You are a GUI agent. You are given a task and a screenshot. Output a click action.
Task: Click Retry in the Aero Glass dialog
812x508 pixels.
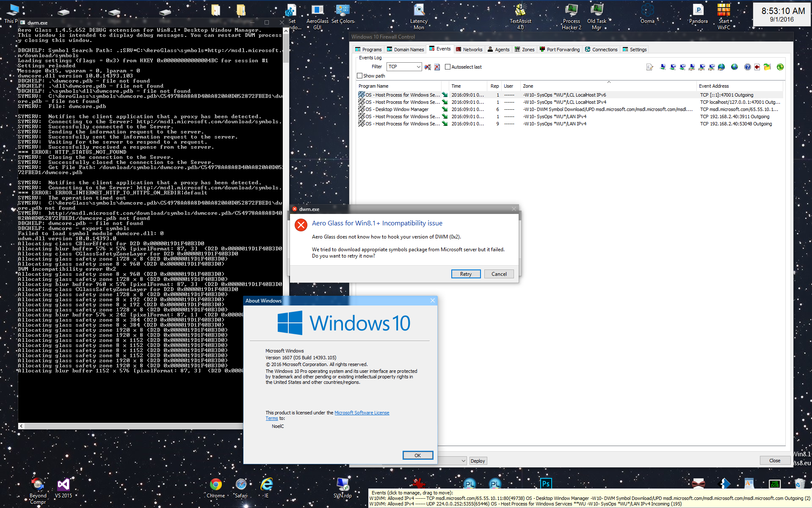(466, 274)
